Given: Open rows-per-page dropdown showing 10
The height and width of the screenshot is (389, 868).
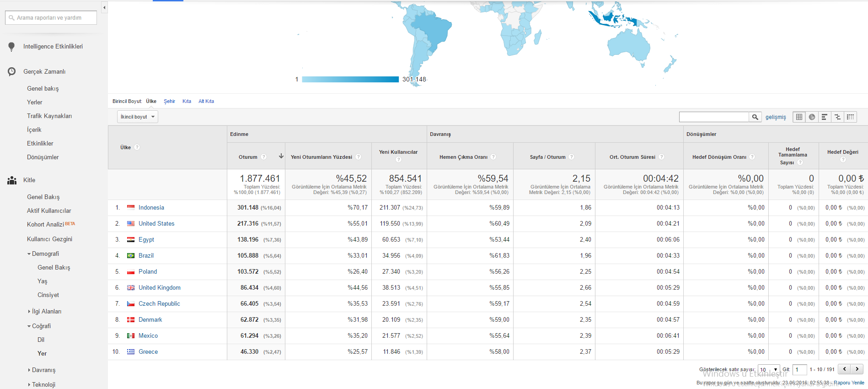Looking at the screenshot, I should point(768,369).
